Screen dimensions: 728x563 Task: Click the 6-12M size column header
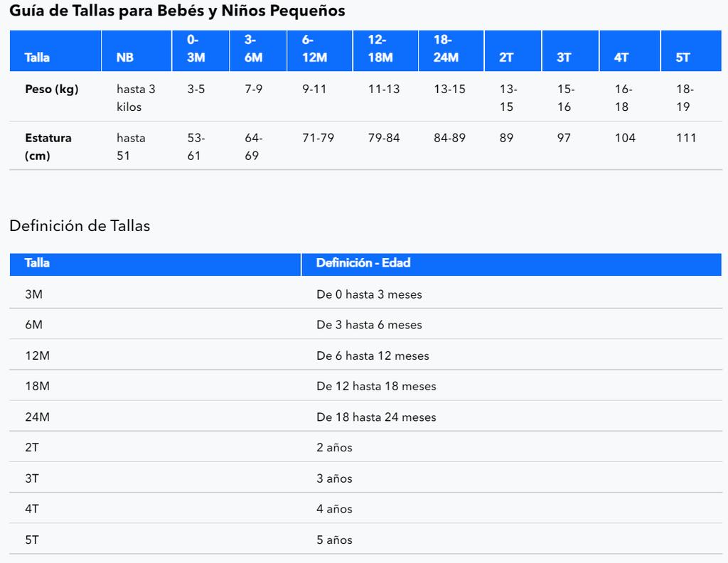coord(314,49)
